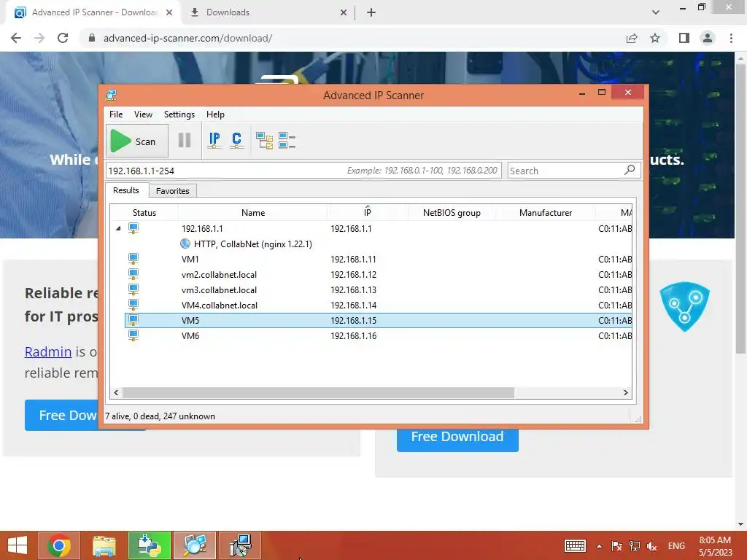Open Chrome three-dot menu
747x560 pixels.
[731, 38]
